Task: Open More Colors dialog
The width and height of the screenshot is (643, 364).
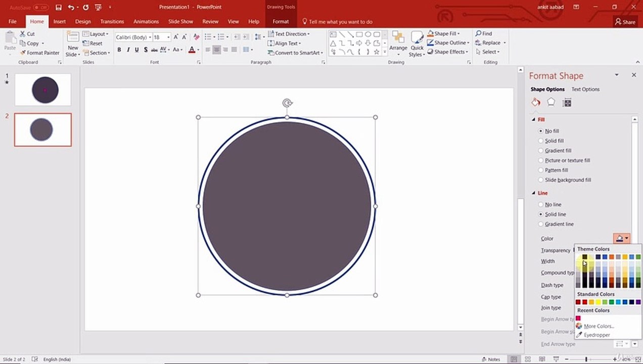Action: [595, 326]
